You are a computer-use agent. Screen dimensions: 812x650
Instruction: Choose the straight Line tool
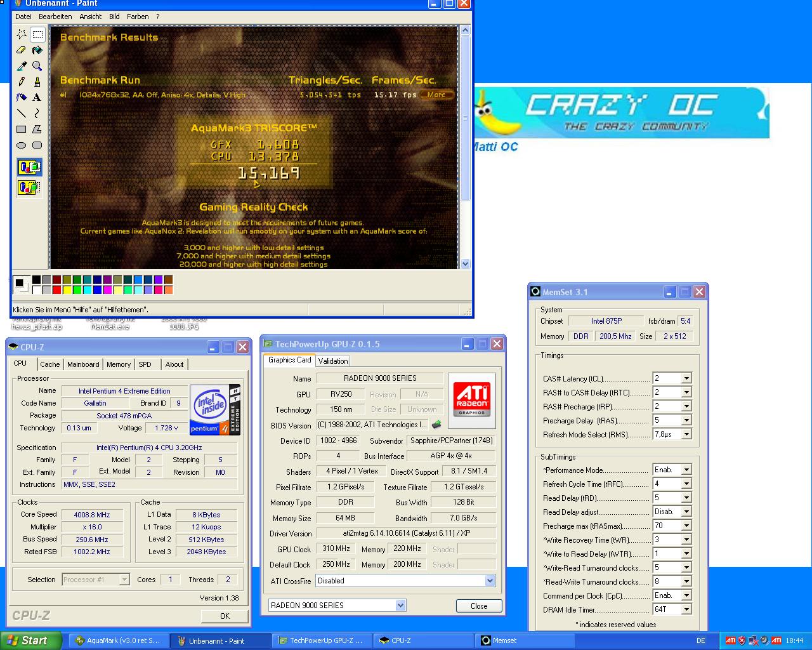[22, 114]
